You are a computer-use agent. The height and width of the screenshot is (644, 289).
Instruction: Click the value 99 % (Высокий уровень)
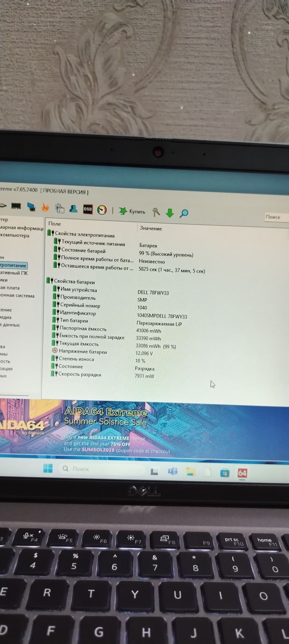coord(166,255)
